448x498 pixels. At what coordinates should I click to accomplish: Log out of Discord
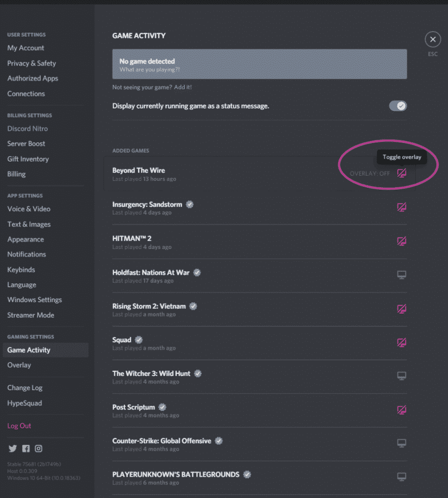(19, 426)
